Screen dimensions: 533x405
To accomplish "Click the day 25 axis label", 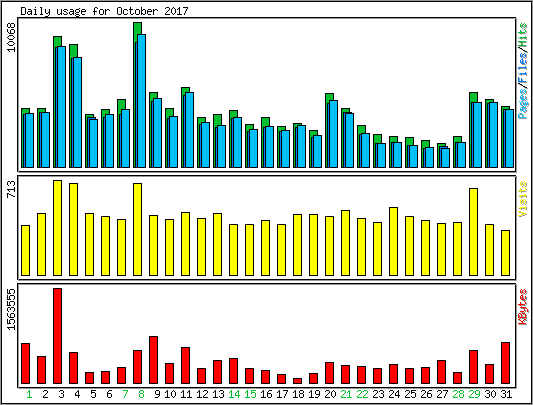I will click(410, 394).
